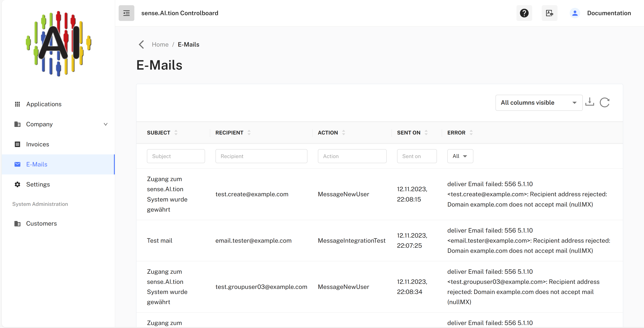The height and width of the screenshot is (328, 644).
Task: Collapse the sidebar with the menu toggle icon
Action: pyautogui.click(x=126, y=13)
